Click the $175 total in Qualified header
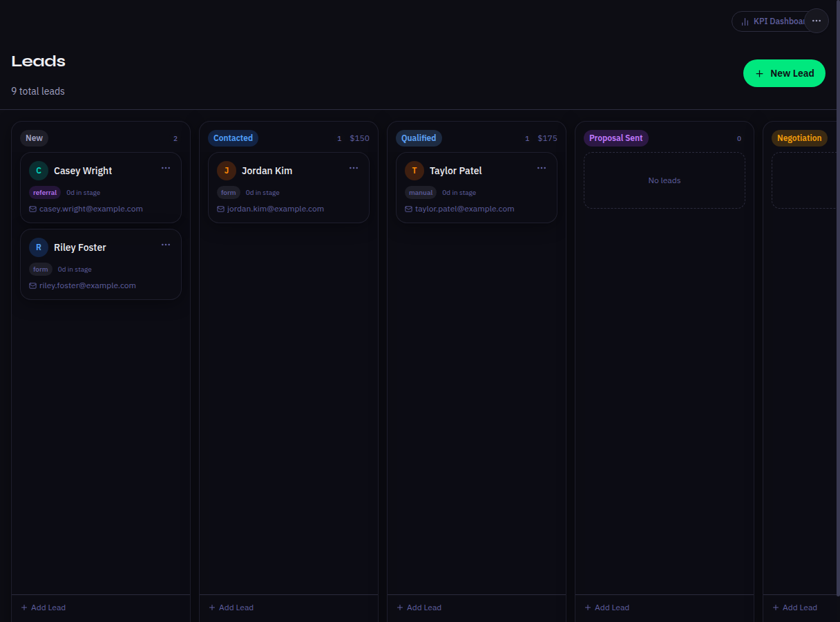 547,138
